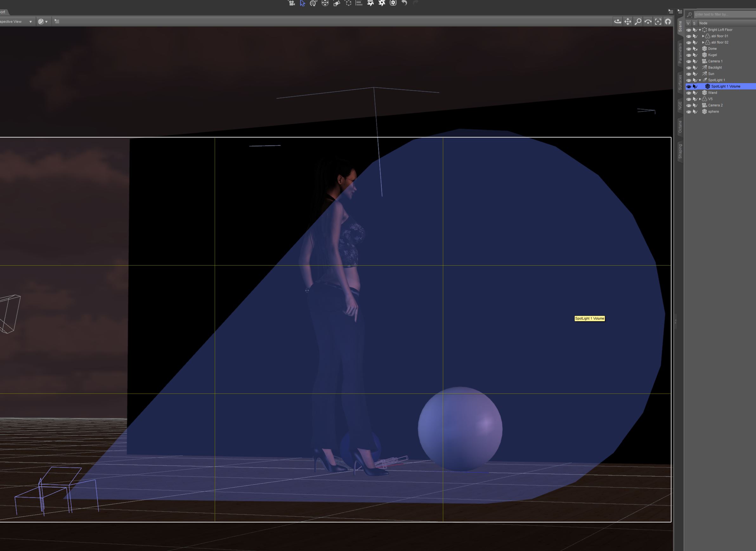
Task: Click the orbit camera view control
Action: tap(617, 21)
